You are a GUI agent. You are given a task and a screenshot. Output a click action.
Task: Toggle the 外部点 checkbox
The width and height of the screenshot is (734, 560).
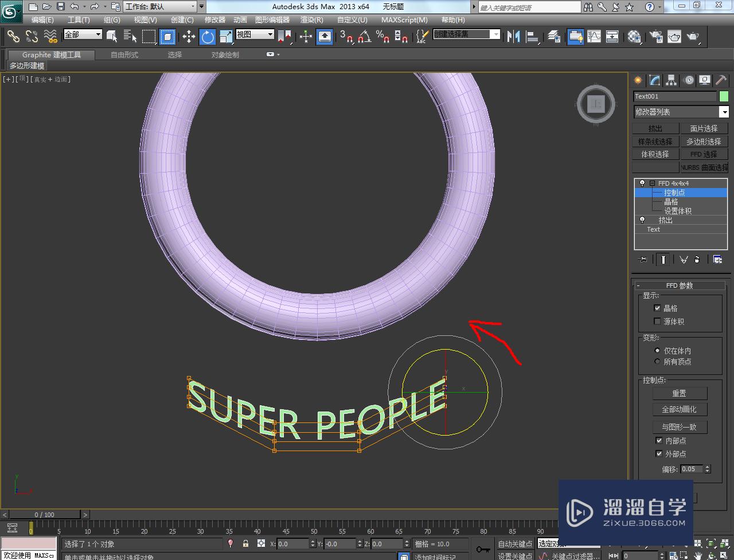659,454
